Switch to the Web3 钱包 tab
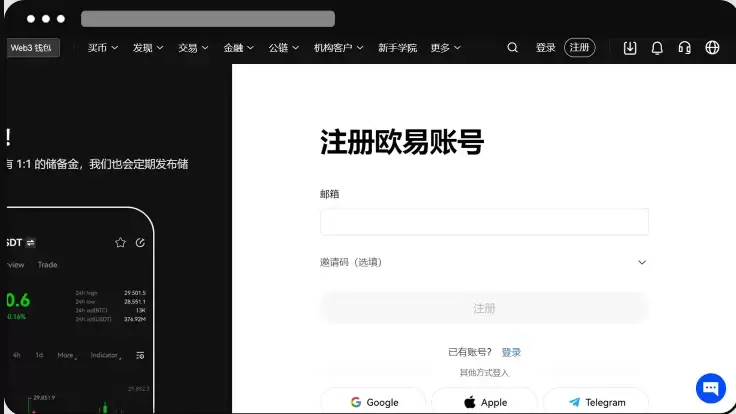 click(x=30, y=47)
